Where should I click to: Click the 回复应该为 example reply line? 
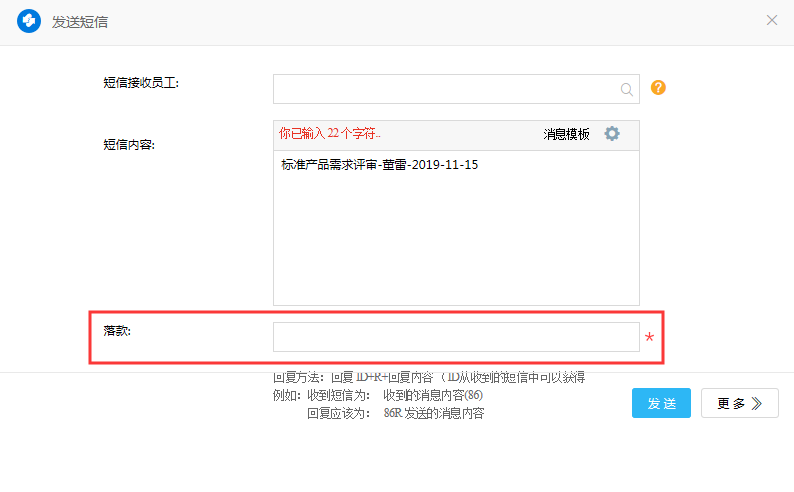coord(395,413)
